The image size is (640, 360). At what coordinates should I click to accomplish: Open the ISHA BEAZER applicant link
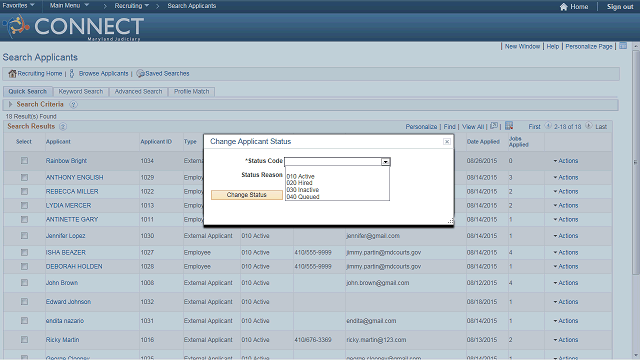pyautogui.click(x=66, y=253)
